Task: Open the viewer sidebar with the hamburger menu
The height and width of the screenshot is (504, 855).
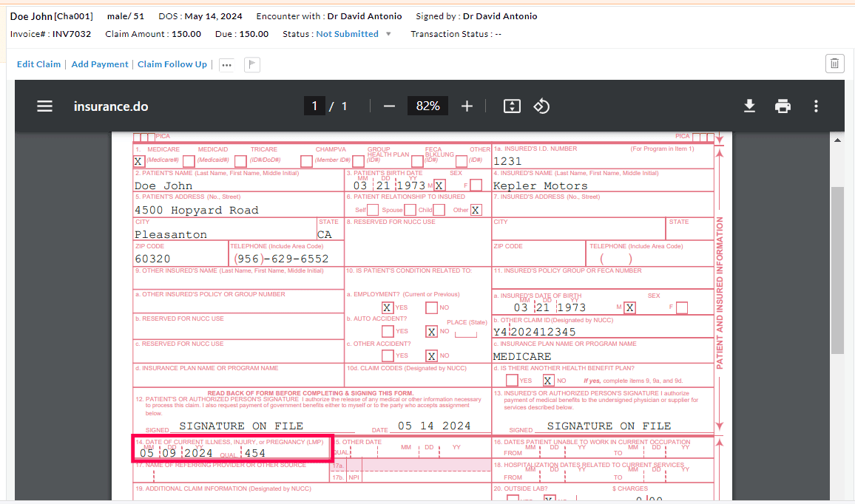Action: pyautogui.click(x=44, y=106)
